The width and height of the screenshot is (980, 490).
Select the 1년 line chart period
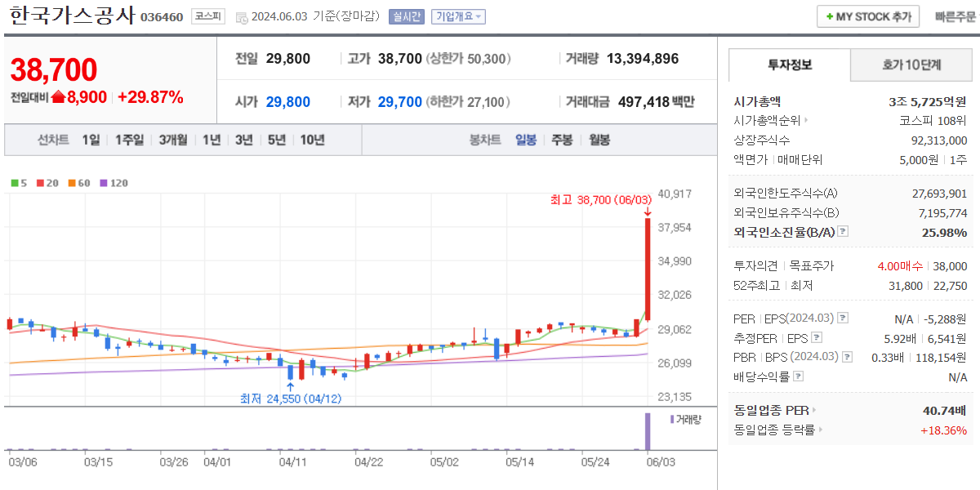(212, 140)
